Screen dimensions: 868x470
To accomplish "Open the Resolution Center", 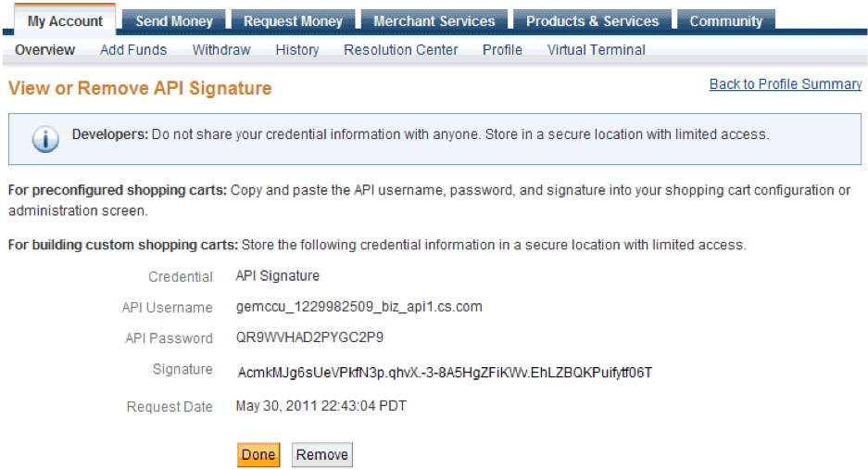I will pos(401,50).
